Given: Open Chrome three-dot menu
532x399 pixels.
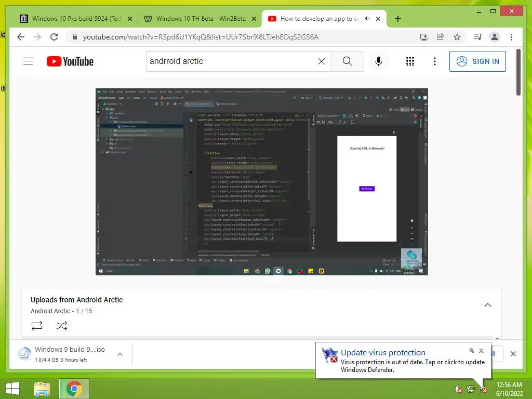Looking at the screenshot, I should (x=511, y=37).
